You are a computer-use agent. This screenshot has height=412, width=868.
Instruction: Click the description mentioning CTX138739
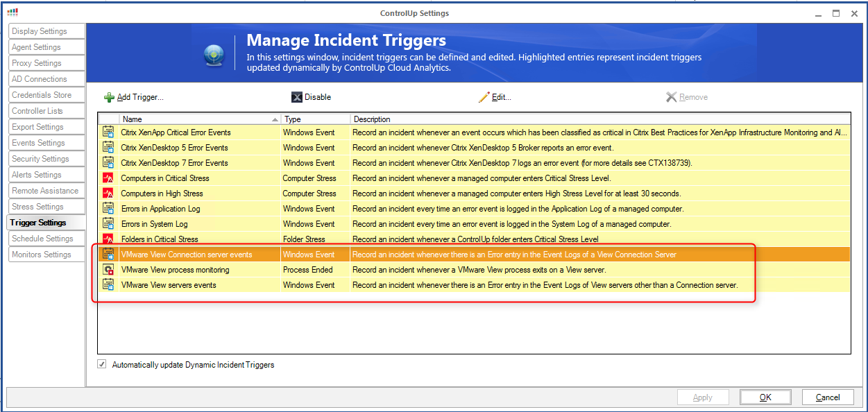point(522,162)
